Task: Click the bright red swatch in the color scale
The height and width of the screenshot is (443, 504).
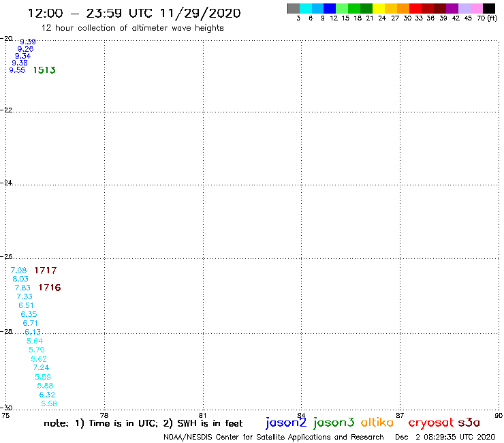Action: (415, 8)
